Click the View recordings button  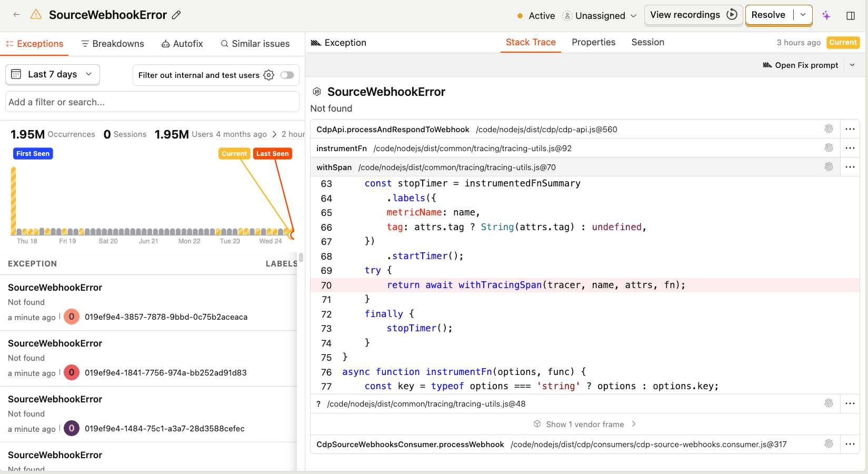(694, 15)
